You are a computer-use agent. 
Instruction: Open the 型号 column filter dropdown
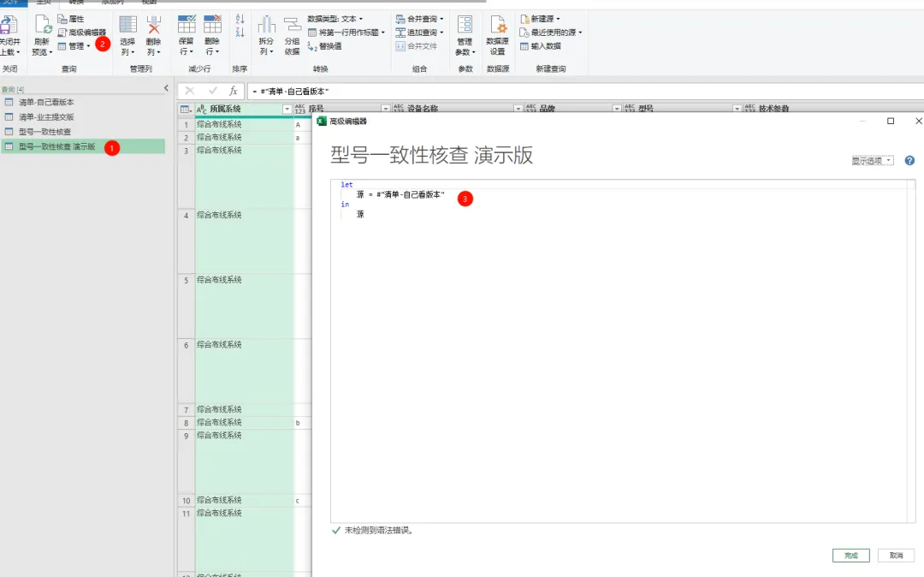click(x=737, y=109)
